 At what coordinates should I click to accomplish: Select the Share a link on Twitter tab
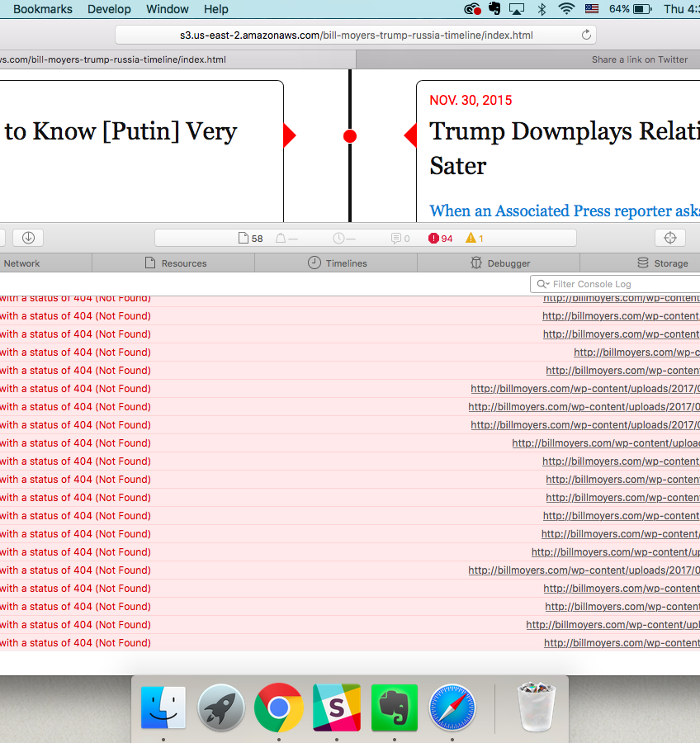pyautogui.click(x=639, y=59)
